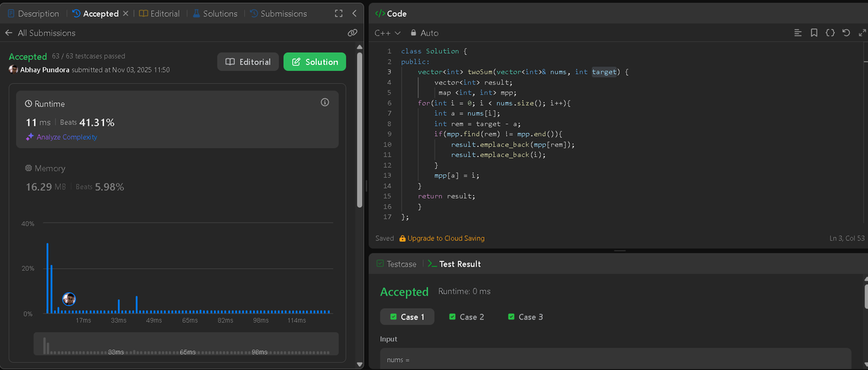Select Case 2 result
The height and width of the screenshot is (370, 868).
coord(467,317)
